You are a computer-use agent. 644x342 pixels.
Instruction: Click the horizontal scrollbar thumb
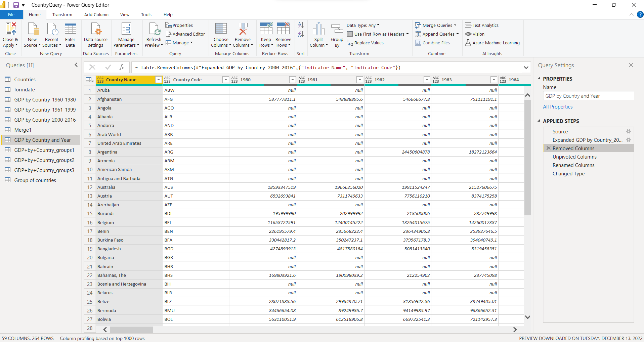(x=131, y=330)
